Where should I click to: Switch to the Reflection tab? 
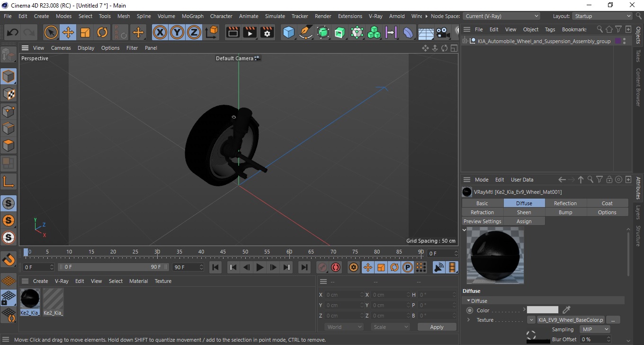coord(565,203)
